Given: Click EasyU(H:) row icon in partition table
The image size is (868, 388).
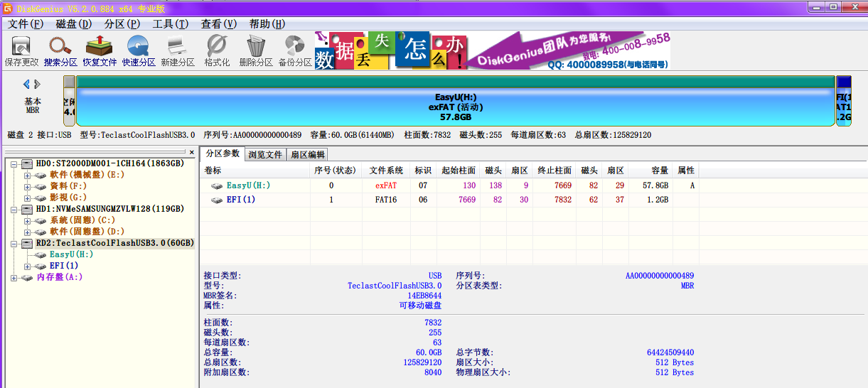Looking at the screenshot, I should click(x=217, y=185).
